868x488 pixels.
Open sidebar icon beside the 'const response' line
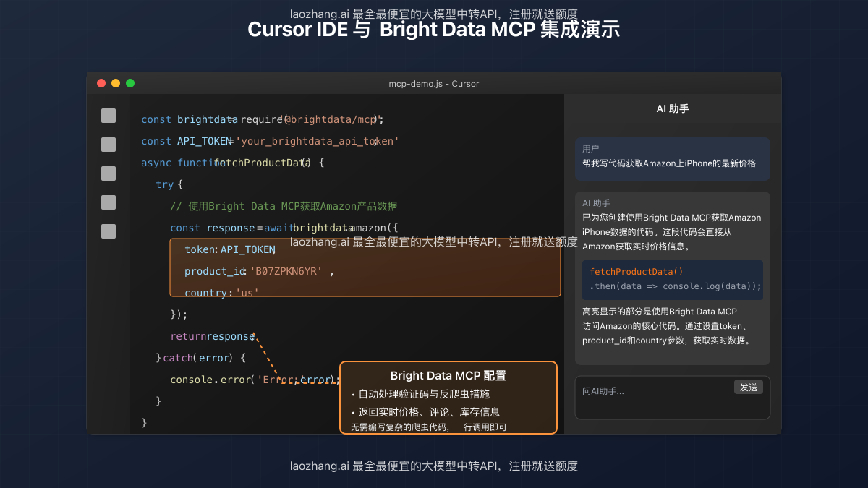pos(109,231)
